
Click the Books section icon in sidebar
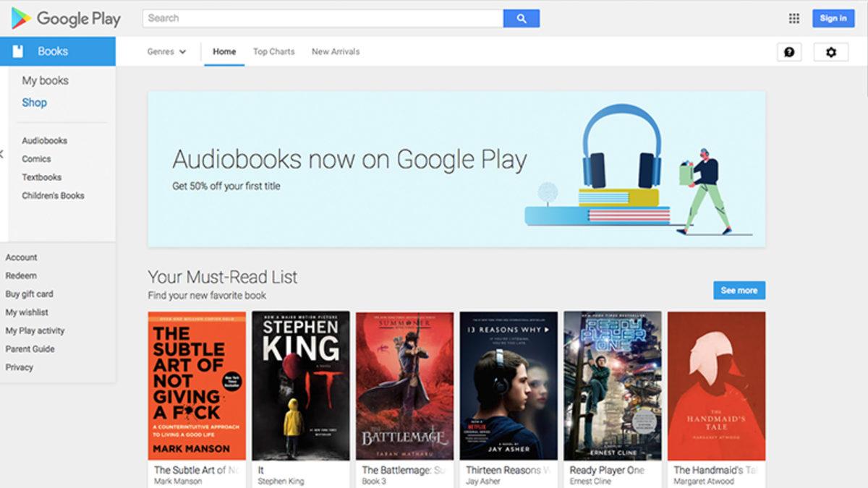[18, 51]
